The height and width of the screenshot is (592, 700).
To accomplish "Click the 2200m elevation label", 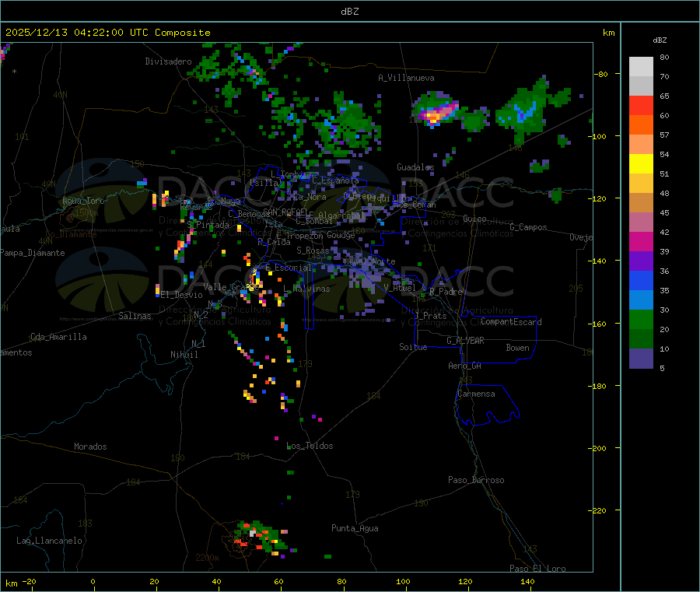I will point(207,558).
